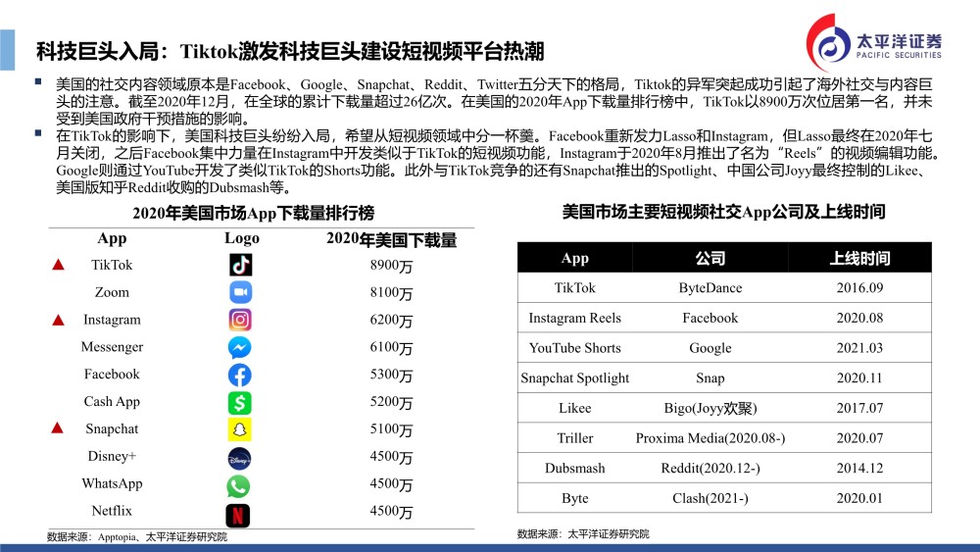Screen dimensions: 980x552
Task: Click the Snapchat Spotlight table cell
Action: (x=575, y=377)
